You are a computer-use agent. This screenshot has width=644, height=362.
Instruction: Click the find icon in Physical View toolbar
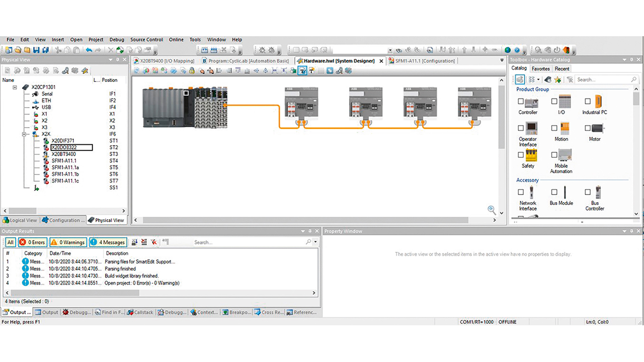tap(65, 71)
